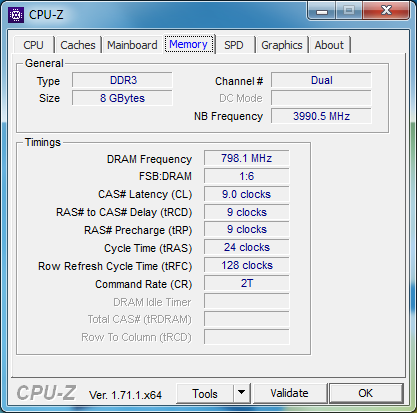The width and height of the screenshot is (417, 413).
Task: Select DRAM Frequency value 798.1 MHz
Action: click(x=247, y=158)
